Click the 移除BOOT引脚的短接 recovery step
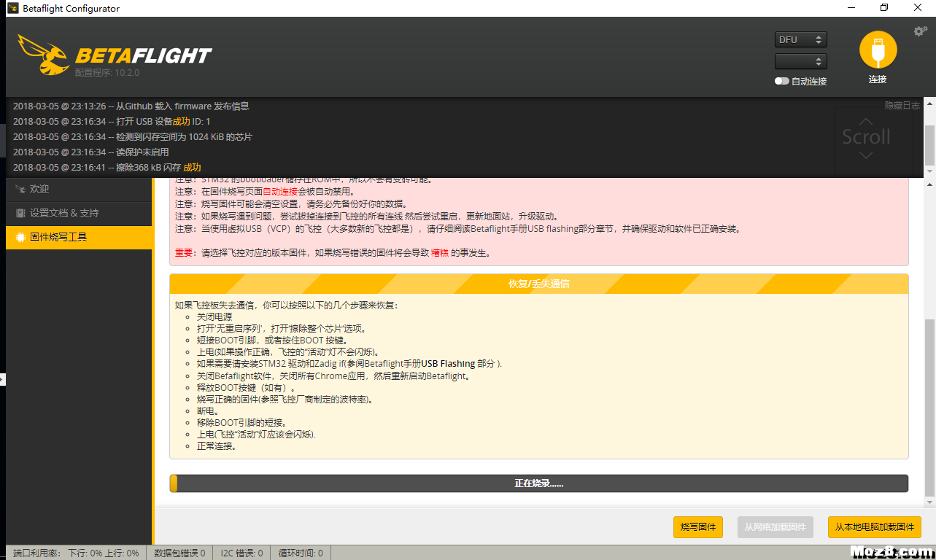 pyautogui.click(x=241, y=423)
